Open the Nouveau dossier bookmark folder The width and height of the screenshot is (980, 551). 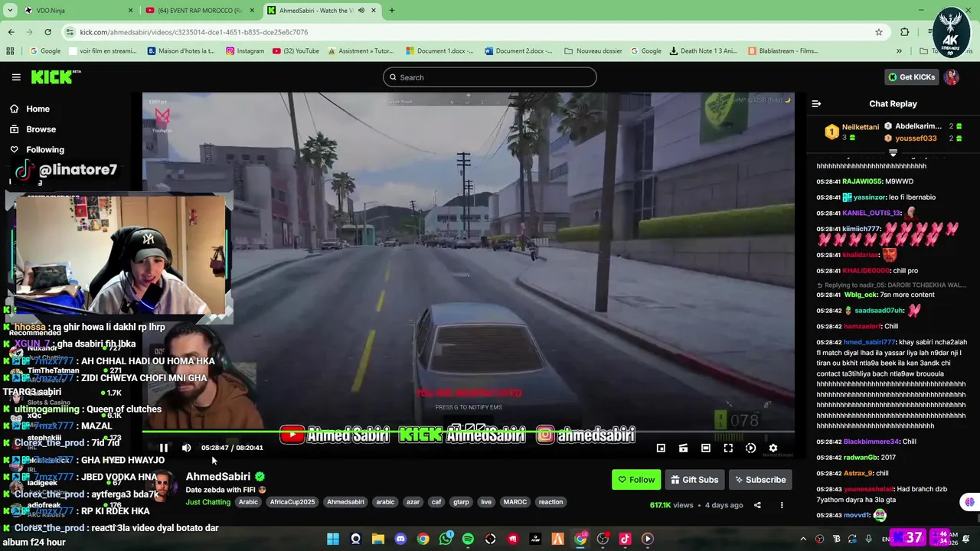coord(593,51)
